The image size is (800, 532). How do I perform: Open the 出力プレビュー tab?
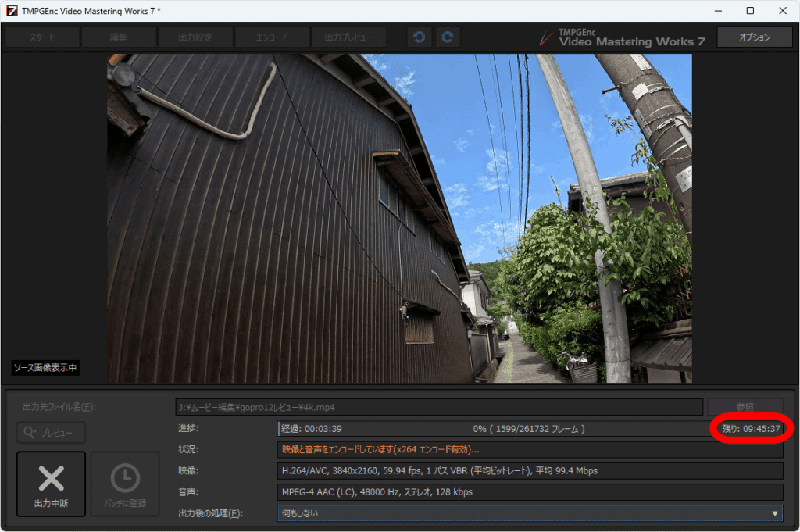(x=348, y=37)
